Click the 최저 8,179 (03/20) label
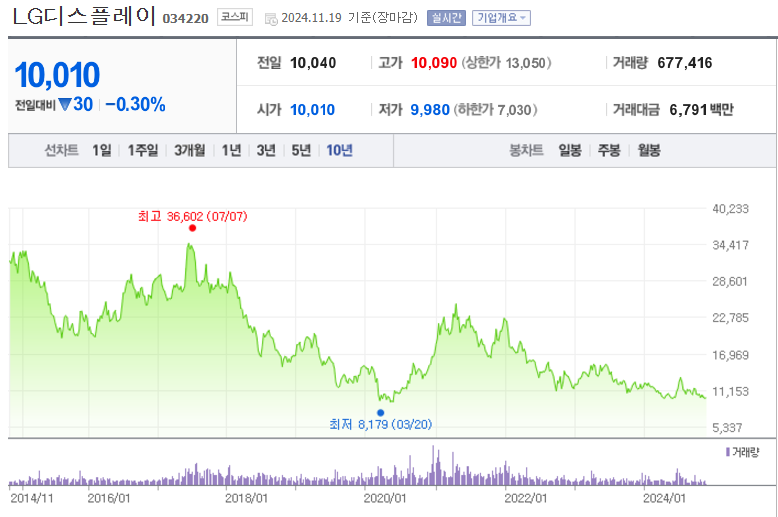The height and width of the screenshot is (517, 778). [381, 425]
